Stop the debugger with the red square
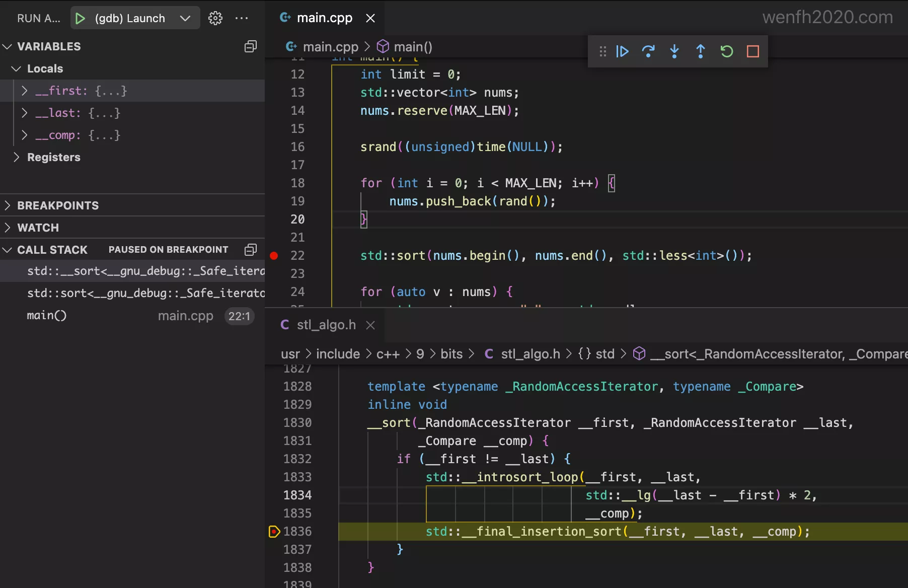The width and height of the screenshot is (908, 588). [x=753, y=51]
